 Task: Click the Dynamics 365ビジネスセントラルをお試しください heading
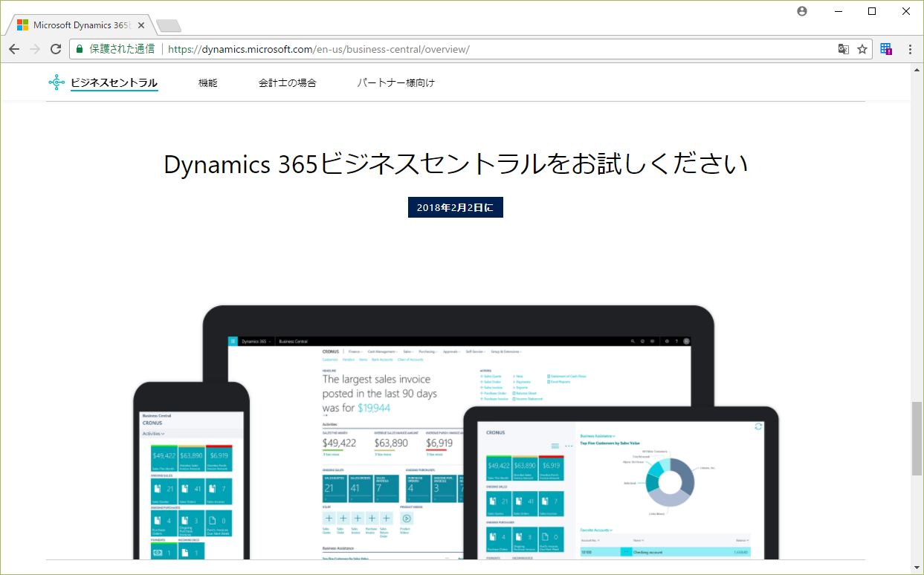[x=456, y=164]
